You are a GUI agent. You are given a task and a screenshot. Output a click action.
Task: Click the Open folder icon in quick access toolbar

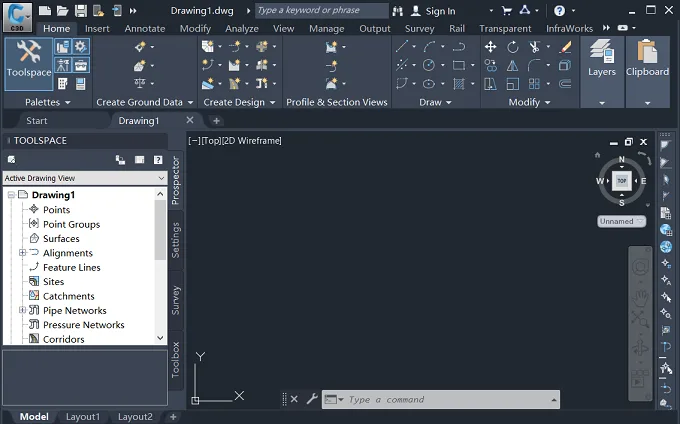point(63,11)
